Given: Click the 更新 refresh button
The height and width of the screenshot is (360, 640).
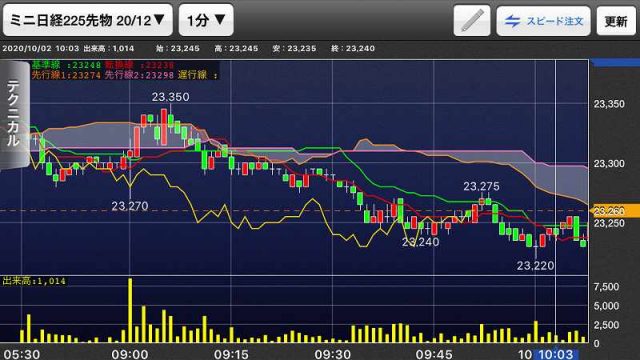Looking at the screenshot, I should pos(616,20).
